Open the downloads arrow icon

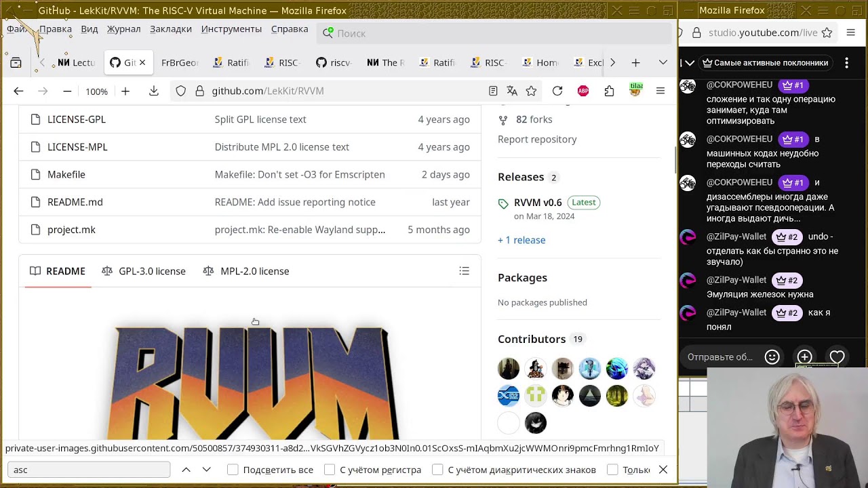[x=154, y=91]
